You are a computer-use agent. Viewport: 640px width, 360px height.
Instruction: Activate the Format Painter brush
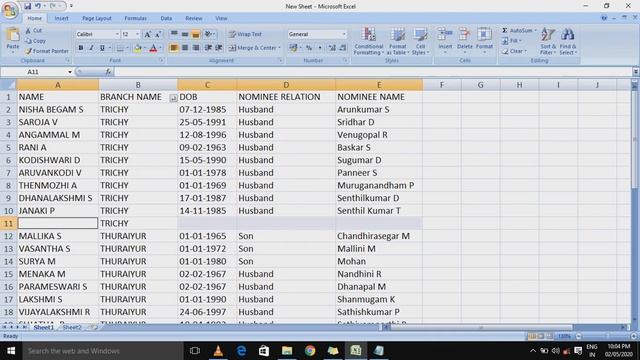(28, 51)
